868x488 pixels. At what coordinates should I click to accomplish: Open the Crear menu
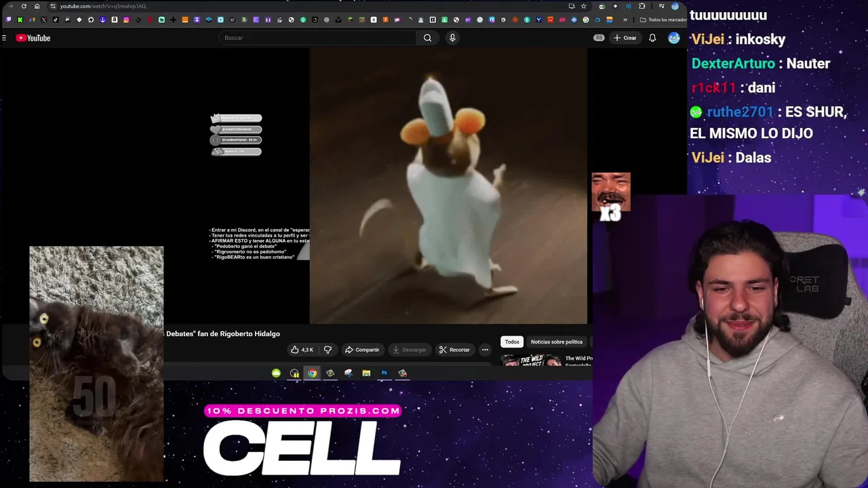click(625, 38)
